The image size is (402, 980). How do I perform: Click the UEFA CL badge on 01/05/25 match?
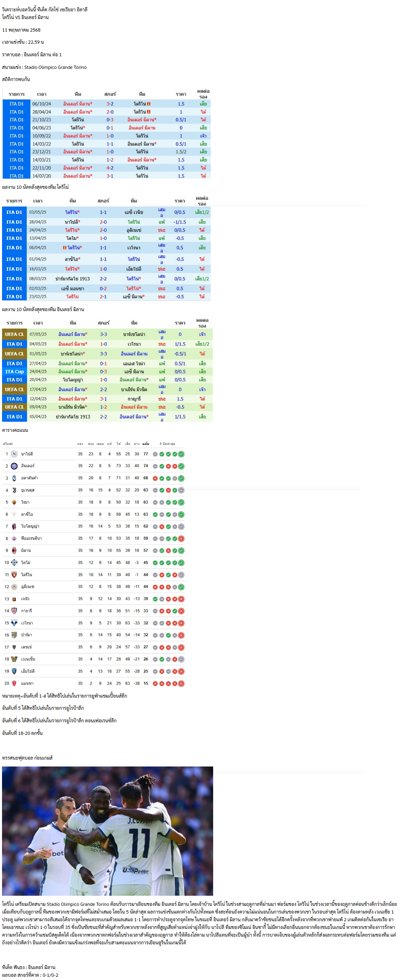click(15, 354)
